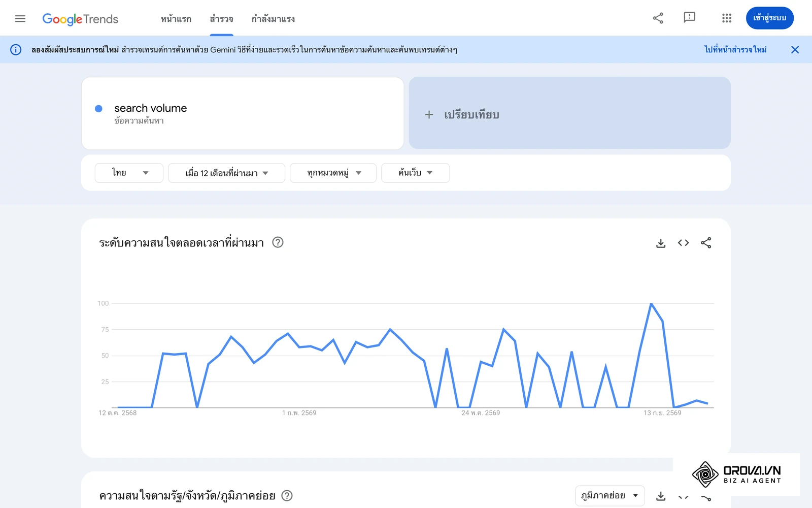Click the blue dot beside search volume
The image size is (812, 508).
pyautogui.click(x=98, y=109)
